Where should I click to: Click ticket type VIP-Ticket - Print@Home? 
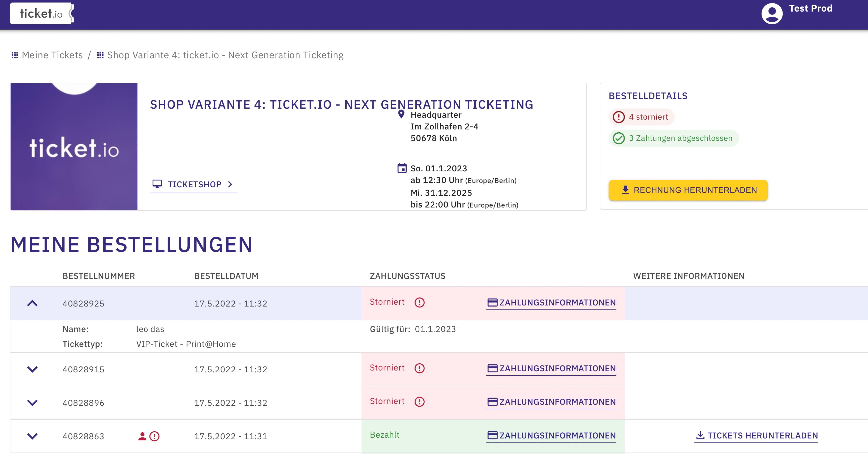186,344
